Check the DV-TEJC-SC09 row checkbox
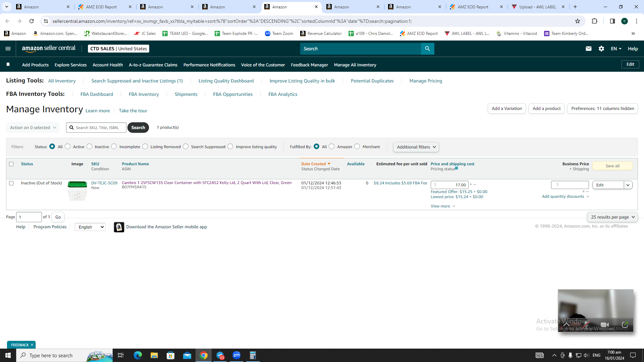This screenshot has height=362, width=644. (x=11, y=183)
